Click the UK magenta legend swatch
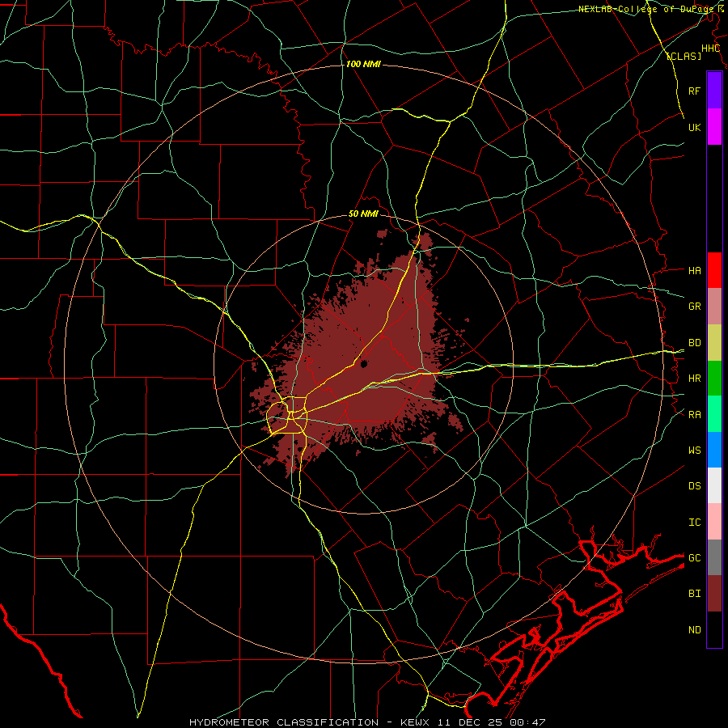728x728 pixels. [714, 127]
